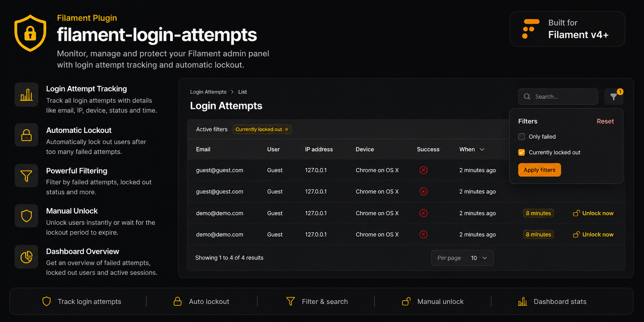Click the padlock icon for Automatic Lockout
The image size is (644, 322).
point(27,135)
